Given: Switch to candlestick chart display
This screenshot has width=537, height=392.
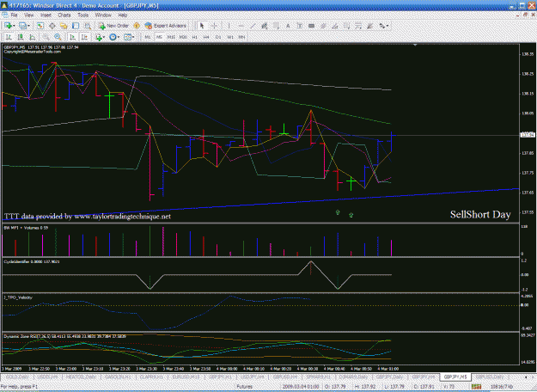Looking at the screenshot, I should 21,37.
